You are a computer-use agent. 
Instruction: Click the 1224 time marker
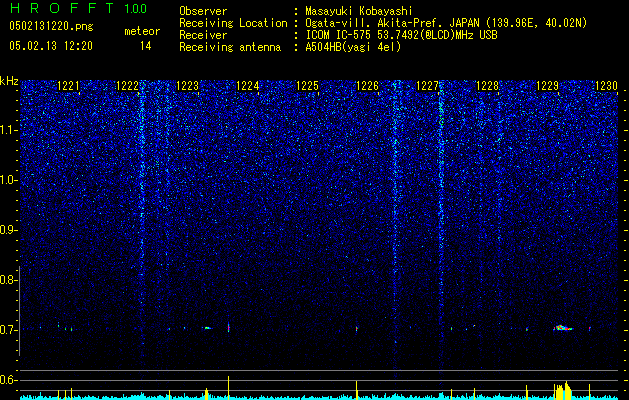coord(248,86)
